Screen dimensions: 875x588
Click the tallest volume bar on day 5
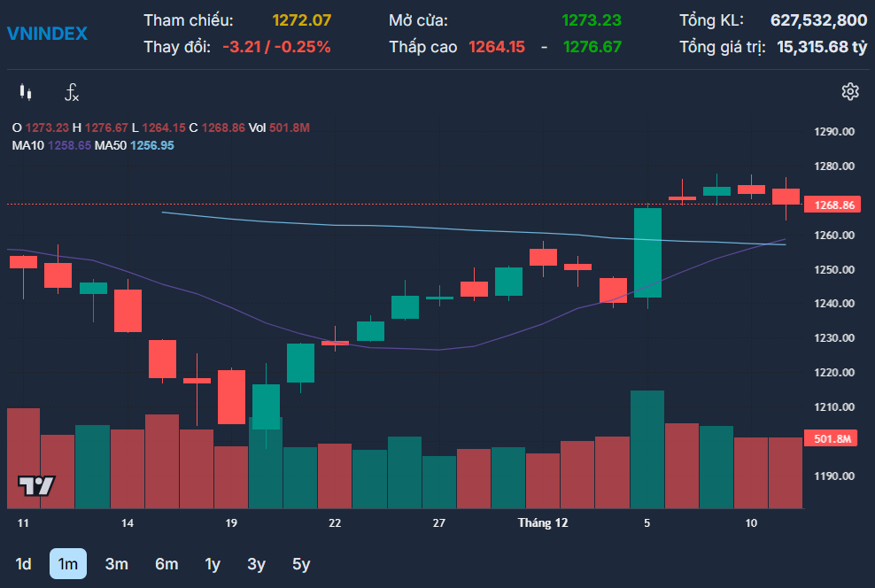point(647,448)
